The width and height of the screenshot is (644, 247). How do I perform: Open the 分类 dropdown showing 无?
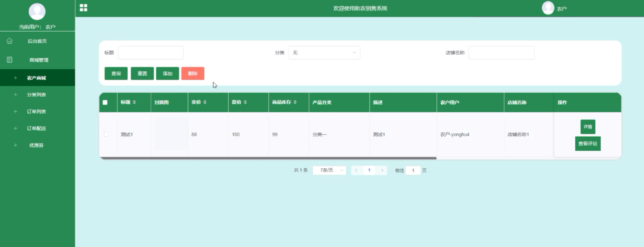click(x=324, y=53)
